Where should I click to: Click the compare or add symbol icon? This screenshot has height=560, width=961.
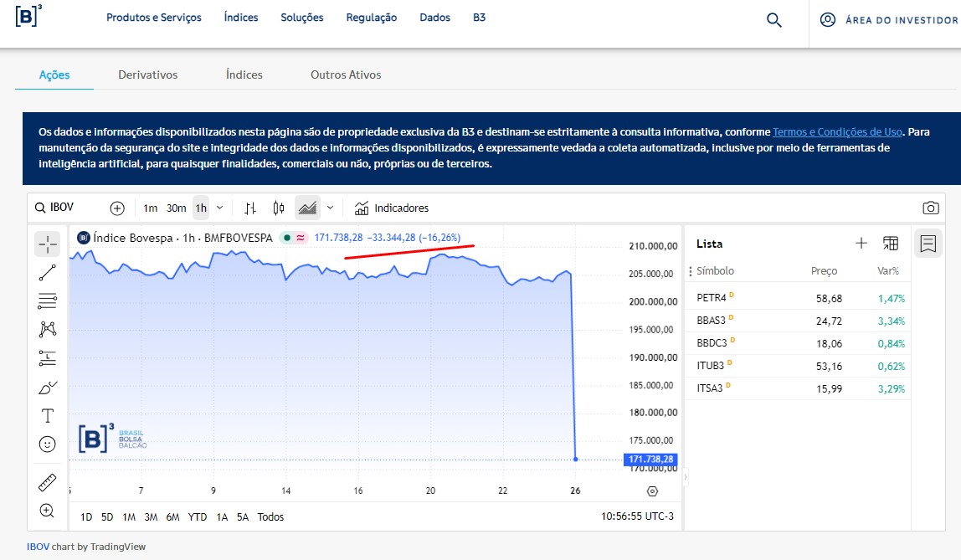pos(117,208)
